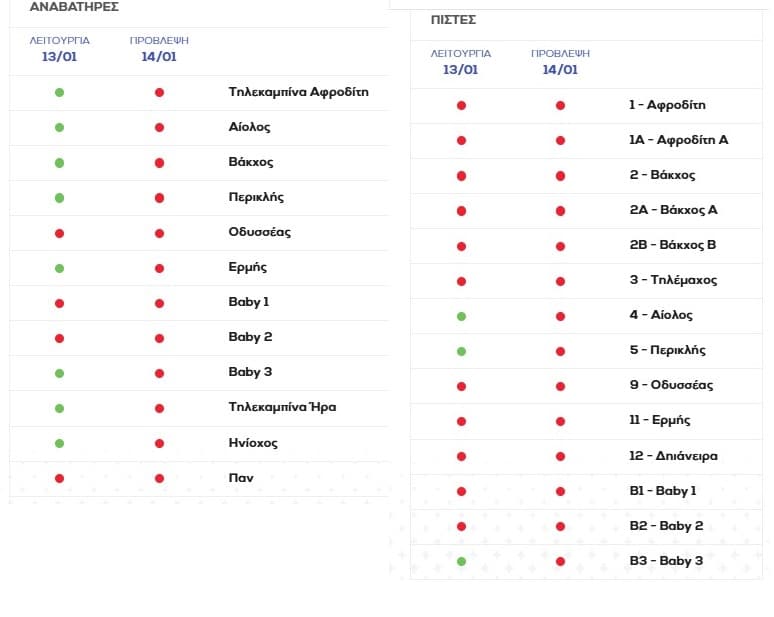Click red 14/01 forecast dot for 2B - Βάκχος Β
Screen dimensions: 774x617
(x=560, y=246)
